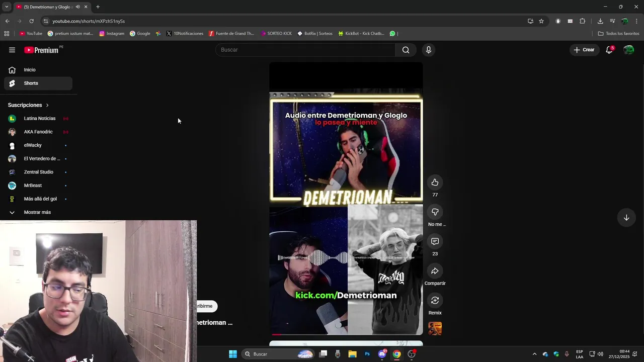Pause the Short by clicking the video
The width and height of the screenshot is (644, 362).
[x=346, y=199]
